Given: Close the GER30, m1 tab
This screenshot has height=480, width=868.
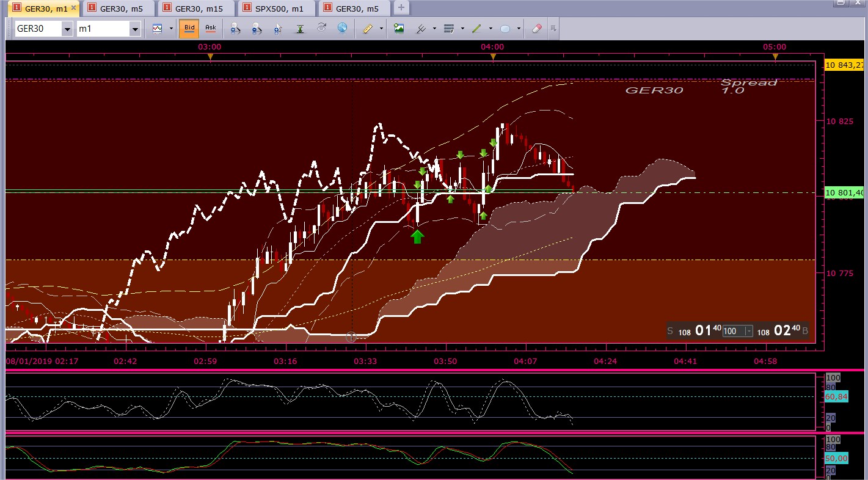Looking at the screenshot, I should tap(74, 8).
